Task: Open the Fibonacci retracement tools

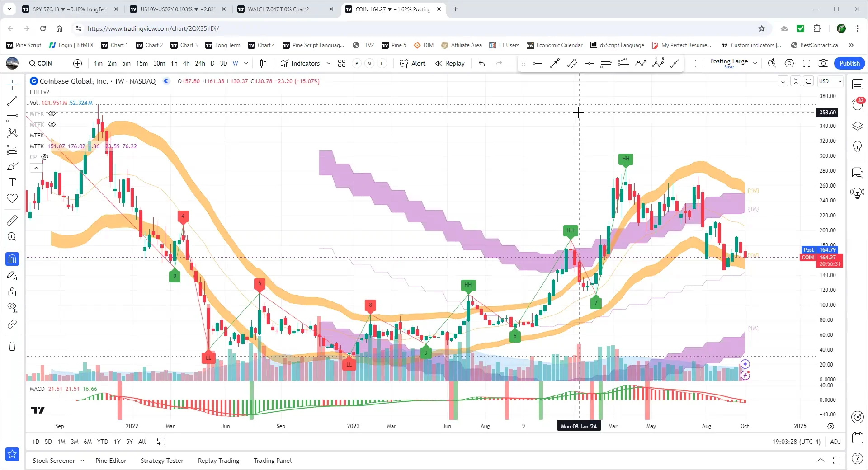Action: [12, 117]
